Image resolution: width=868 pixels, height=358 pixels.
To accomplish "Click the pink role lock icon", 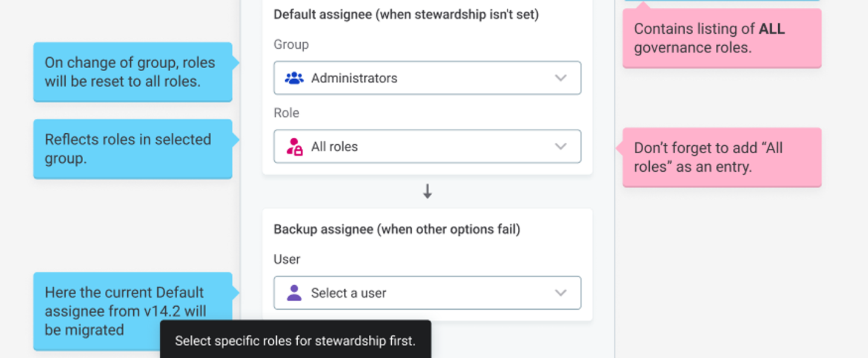I will [x=294, y=146].
